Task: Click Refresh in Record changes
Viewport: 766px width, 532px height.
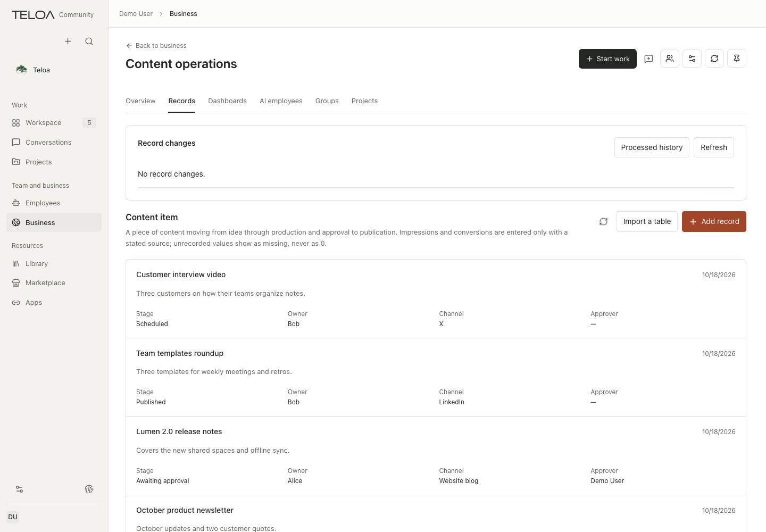Action: click(x=714, y=147)
